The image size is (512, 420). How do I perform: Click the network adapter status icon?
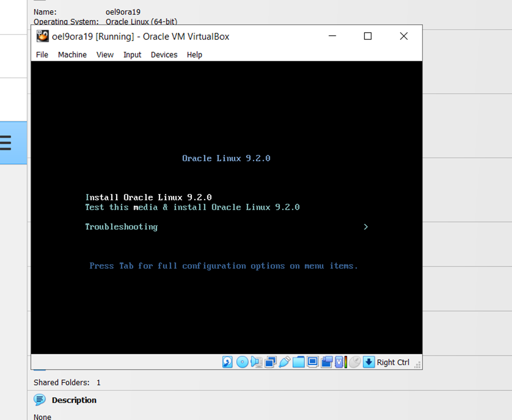click(270, 362)
